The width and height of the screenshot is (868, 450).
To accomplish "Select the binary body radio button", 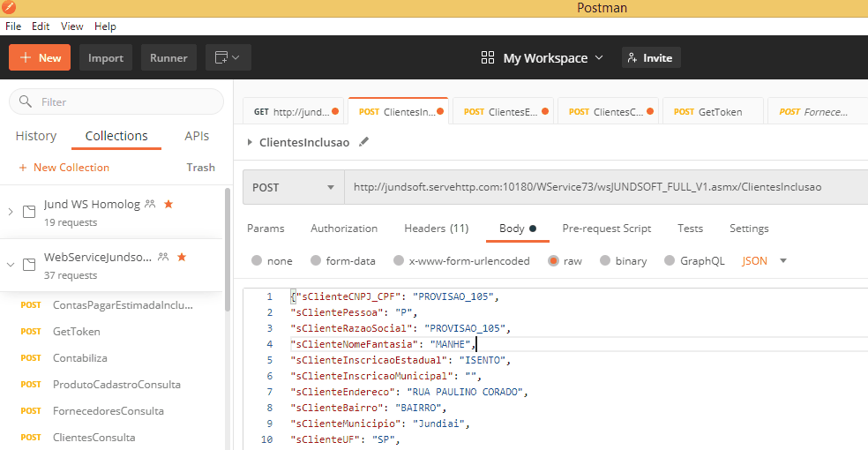I will point(606,261).
